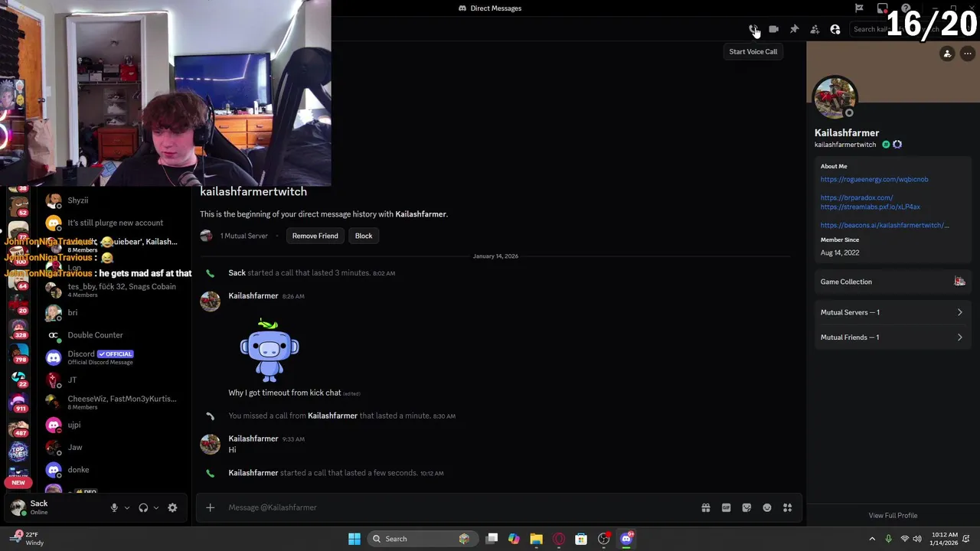Click the Kailashfarmer profile avatar in the side panel
The image size is (980, 551).
point(835,98)
